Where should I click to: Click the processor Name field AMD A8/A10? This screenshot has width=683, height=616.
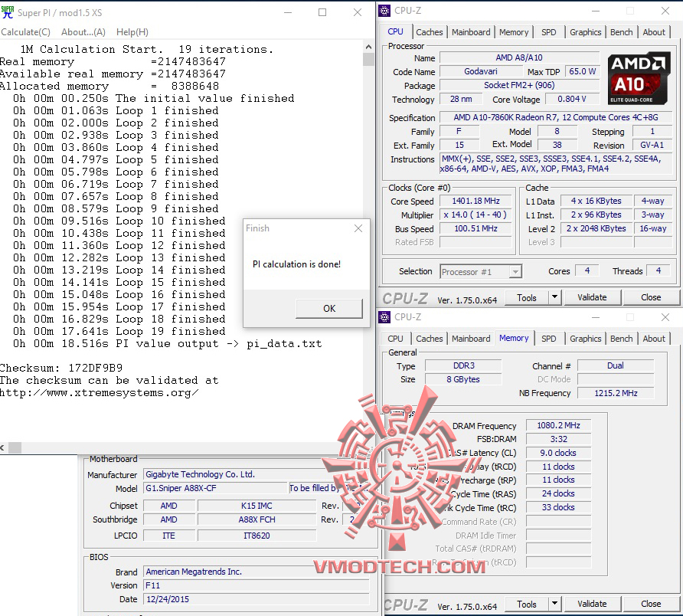coord(519,57)
